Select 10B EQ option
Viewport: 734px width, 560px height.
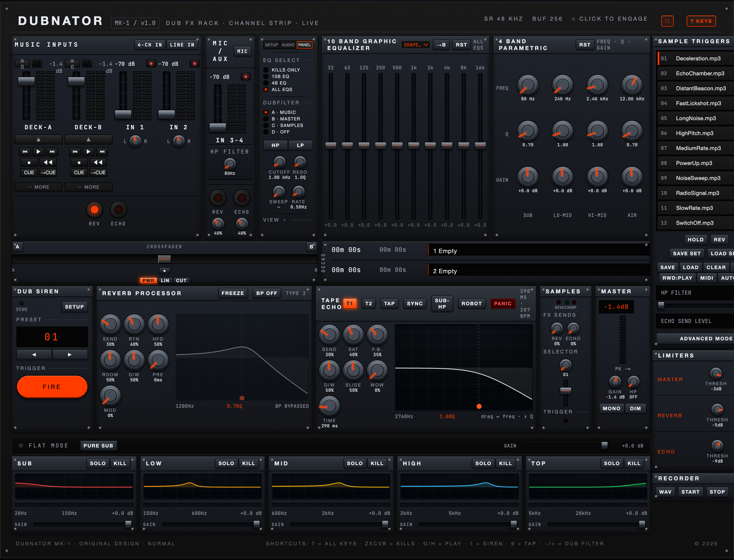[x=277, y=76]
